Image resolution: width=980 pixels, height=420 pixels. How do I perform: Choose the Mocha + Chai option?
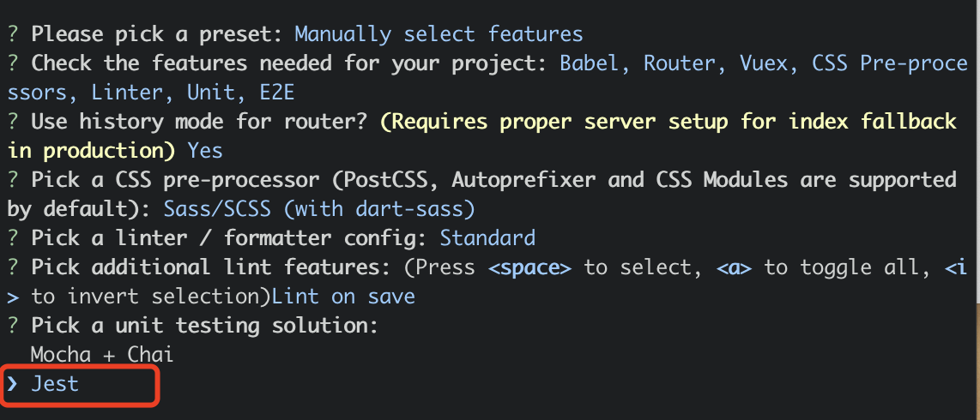(x=101, y=354)
